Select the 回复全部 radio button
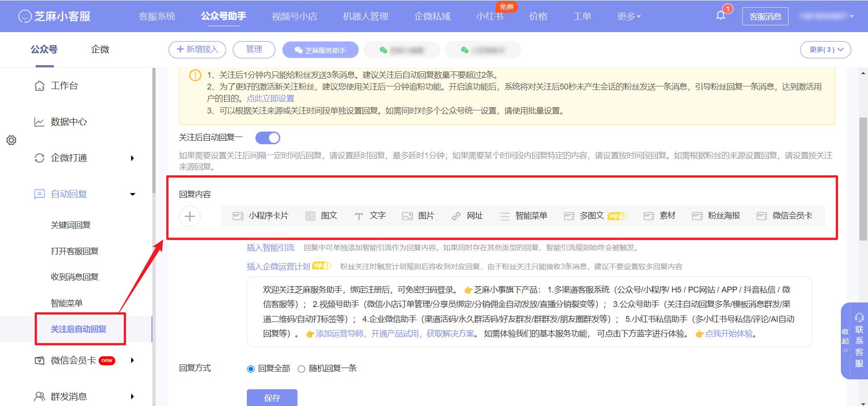The height and width of the screenshot is (406, 868). [251, 369]
